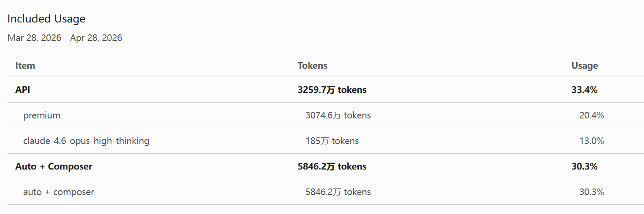Screen dimensions: 644x214
Task: Click the API total 3259.7万 tokens value
Action: pos(332,90)
